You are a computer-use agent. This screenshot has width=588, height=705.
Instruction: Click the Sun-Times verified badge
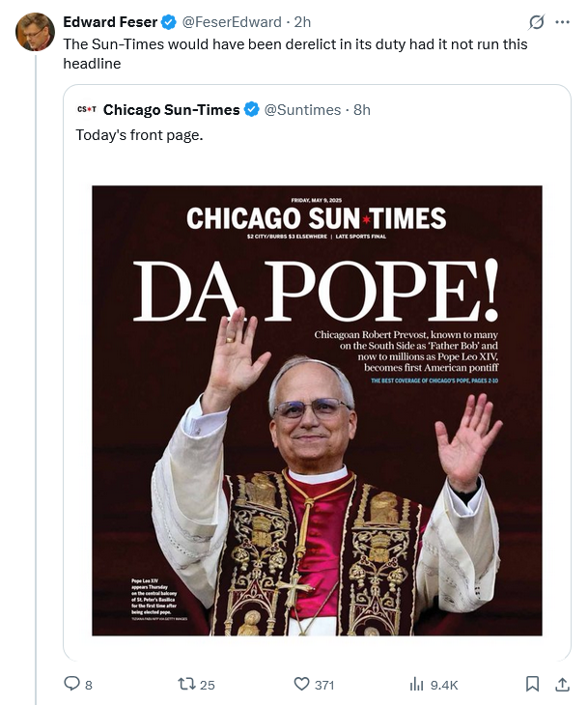(x=251, y=109)
